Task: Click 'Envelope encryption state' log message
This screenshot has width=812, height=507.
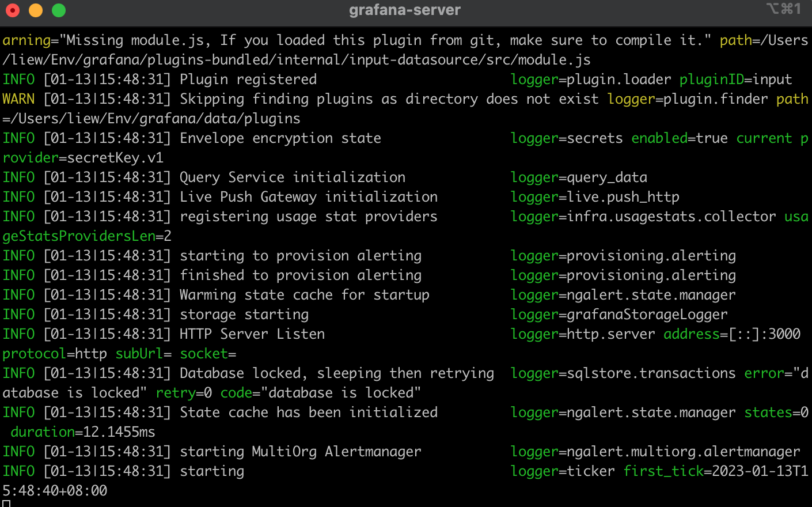Action: click(280, 138)
